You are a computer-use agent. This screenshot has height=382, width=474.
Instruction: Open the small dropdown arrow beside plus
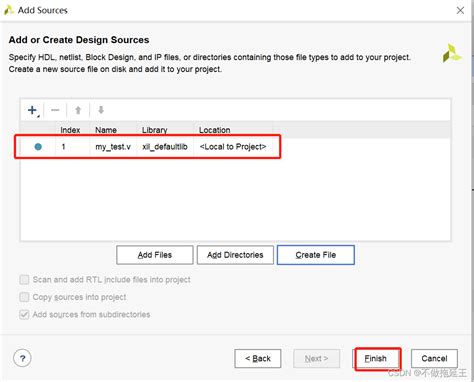[39, 116]
